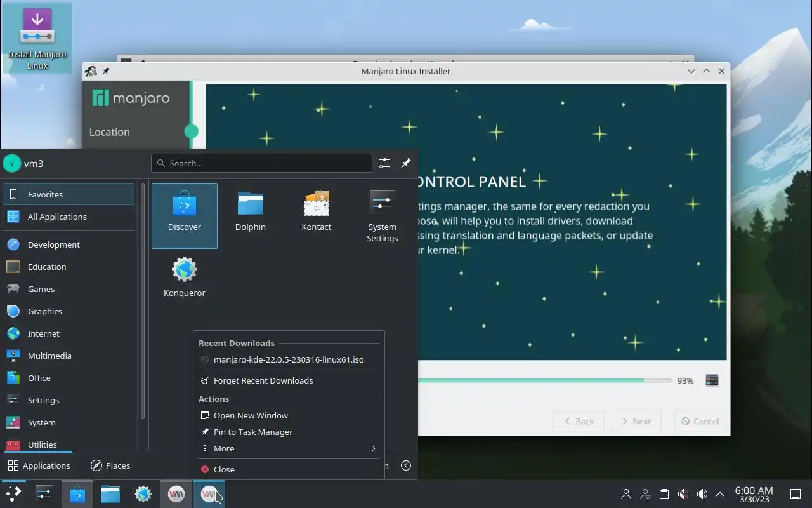Click the Cancel button in installer
812x508 pixels.
point(700,421)
